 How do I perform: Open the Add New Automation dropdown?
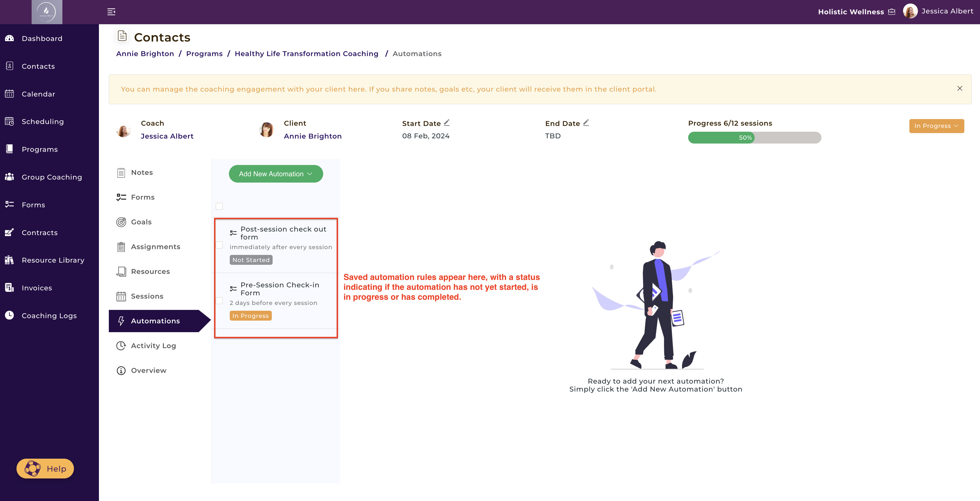coord(276,174)
